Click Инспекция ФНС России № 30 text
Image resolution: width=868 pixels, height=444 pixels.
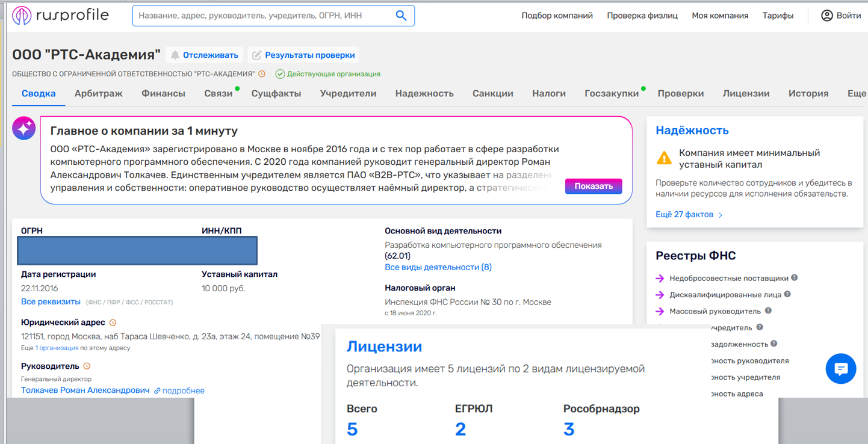click(x=468, y=302)
